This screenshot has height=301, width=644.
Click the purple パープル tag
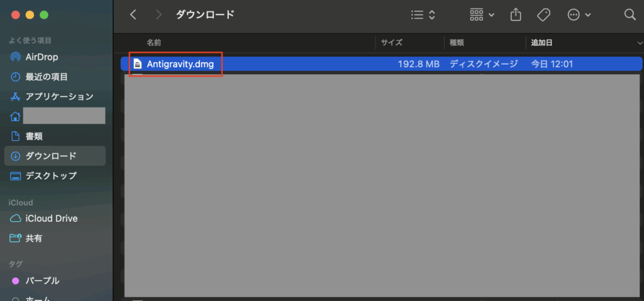point(42,280)
